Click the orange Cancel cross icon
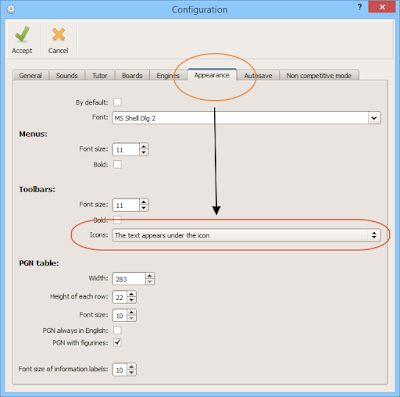This screenshot has width=400, height=397. [58, 34]
